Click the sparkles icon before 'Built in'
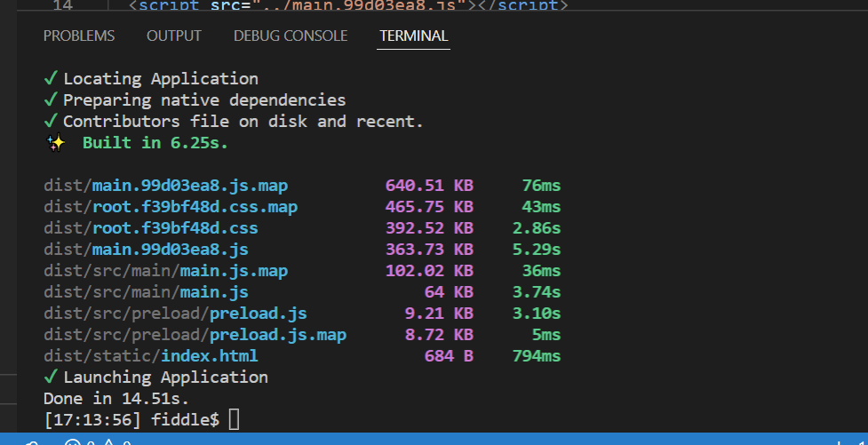The image size is (868, 445). pyautogui.click(x=55, y=143)
